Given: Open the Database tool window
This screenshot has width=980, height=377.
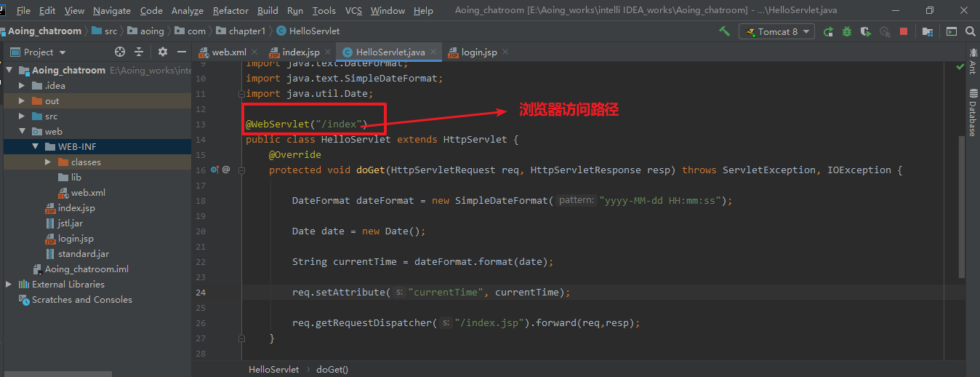Looking at the screenshot, I should pos(972,114).
